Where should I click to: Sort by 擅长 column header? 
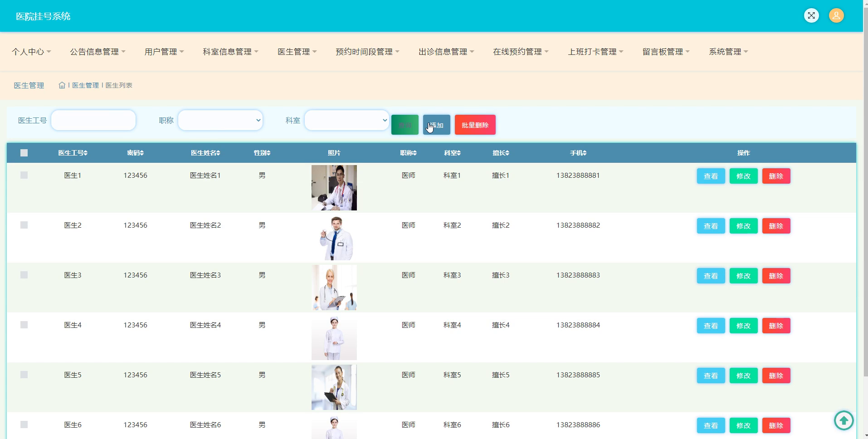[x=501, y=153]
